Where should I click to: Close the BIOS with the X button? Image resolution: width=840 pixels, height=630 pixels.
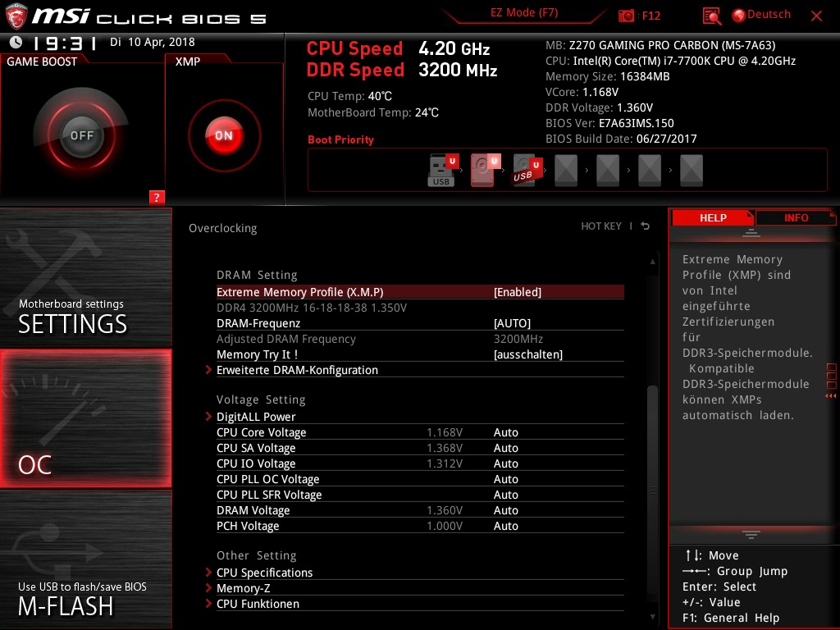point(816,16)
